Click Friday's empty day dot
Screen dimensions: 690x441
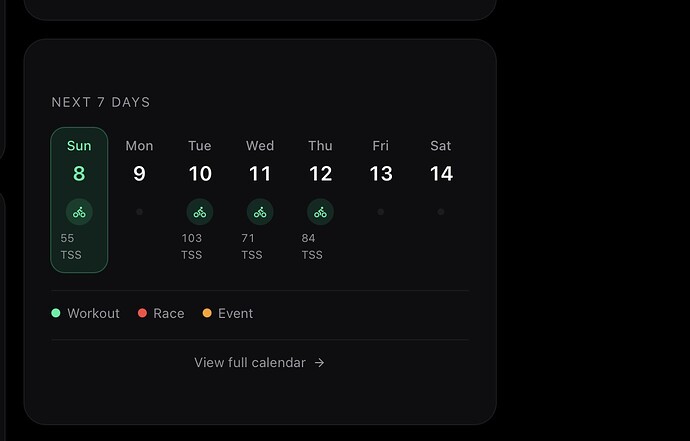(x=381, y=212)
